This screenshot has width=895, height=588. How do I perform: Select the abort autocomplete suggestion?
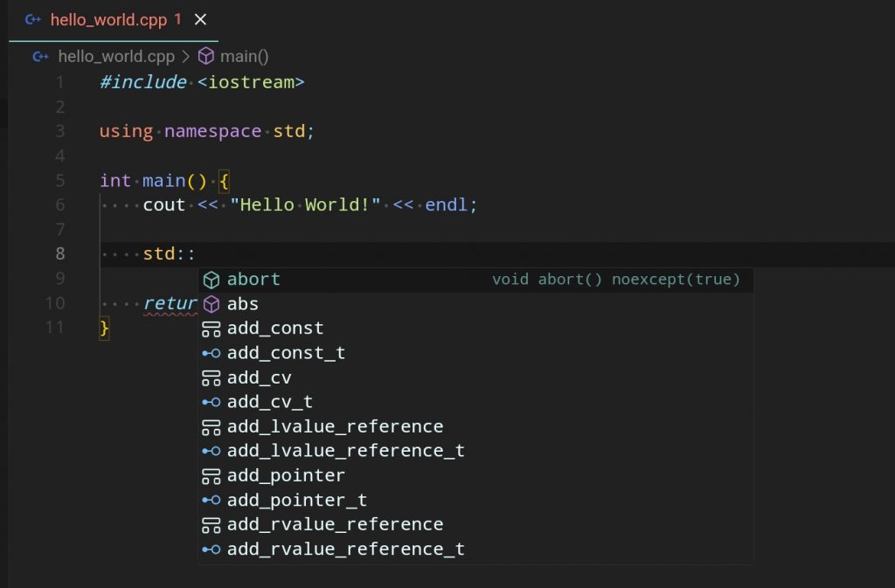(253, 280)
